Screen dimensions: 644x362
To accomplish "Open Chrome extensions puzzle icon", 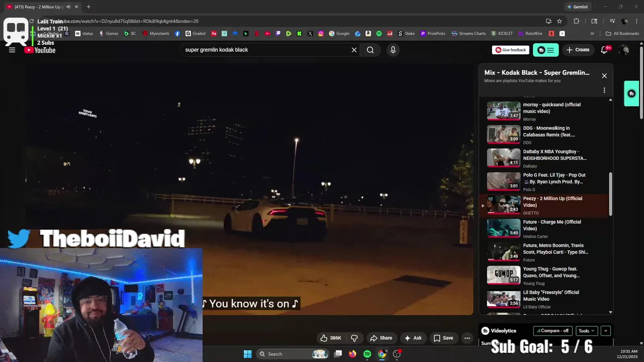I will click(x=577, y=21).
